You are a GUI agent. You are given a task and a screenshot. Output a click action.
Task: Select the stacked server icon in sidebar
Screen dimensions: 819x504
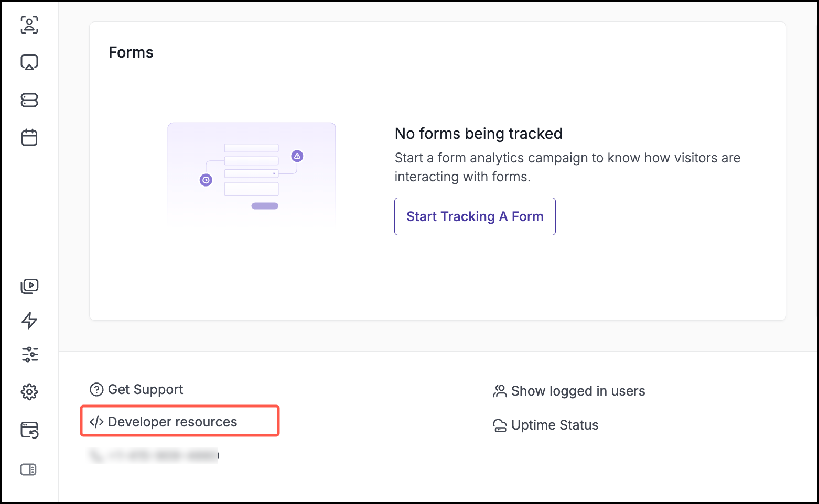29,100
